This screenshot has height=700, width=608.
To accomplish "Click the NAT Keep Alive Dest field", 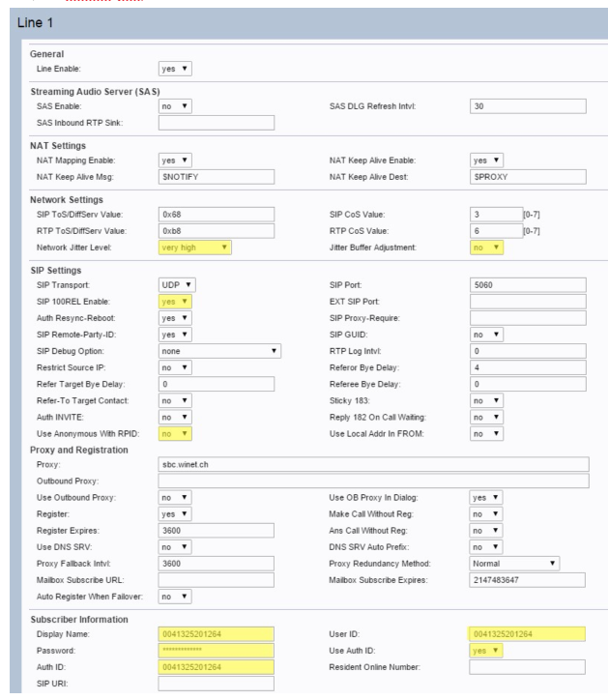I will [x=528, y=177].
